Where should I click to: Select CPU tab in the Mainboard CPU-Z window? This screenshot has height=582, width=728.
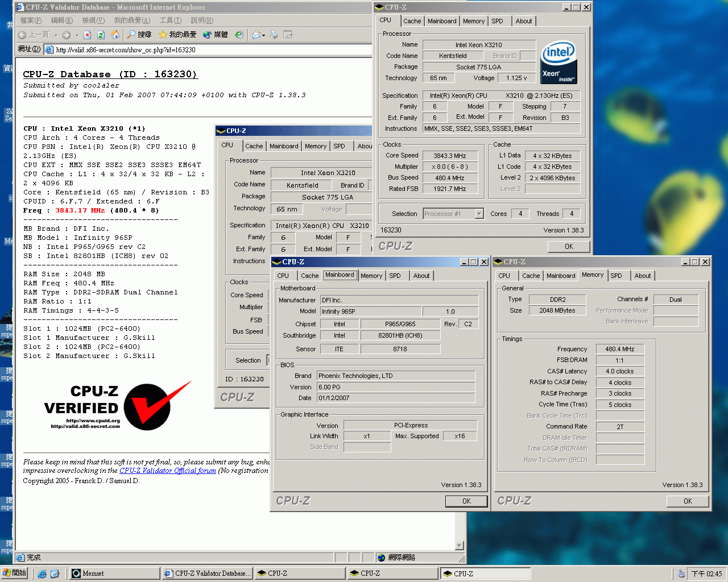point(283,276)
